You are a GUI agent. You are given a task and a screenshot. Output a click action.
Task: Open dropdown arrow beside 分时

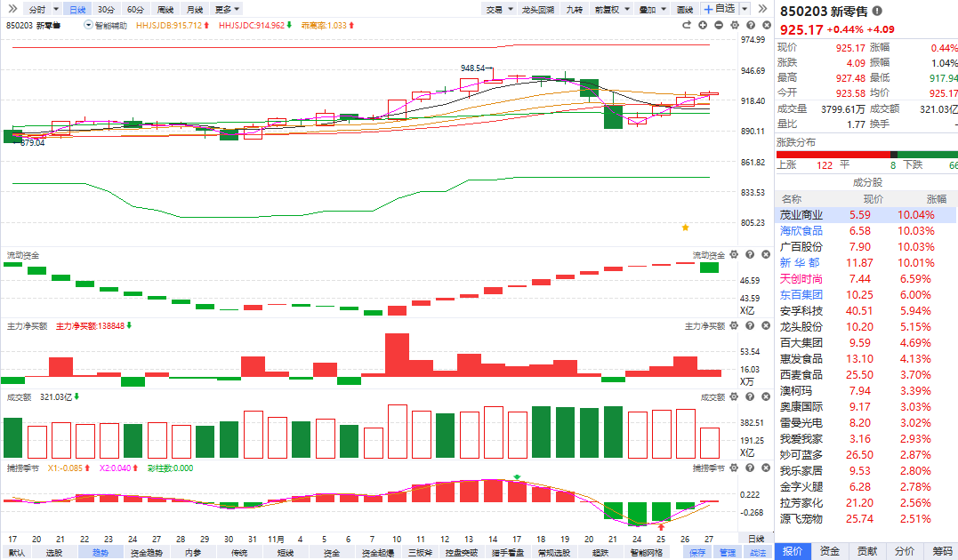pos(56,9)
